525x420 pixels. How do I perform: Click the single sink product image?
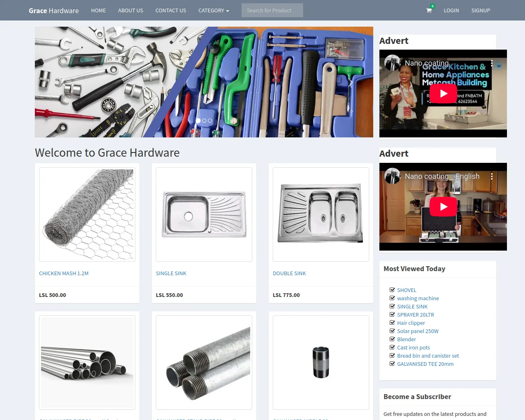point(204,215)
